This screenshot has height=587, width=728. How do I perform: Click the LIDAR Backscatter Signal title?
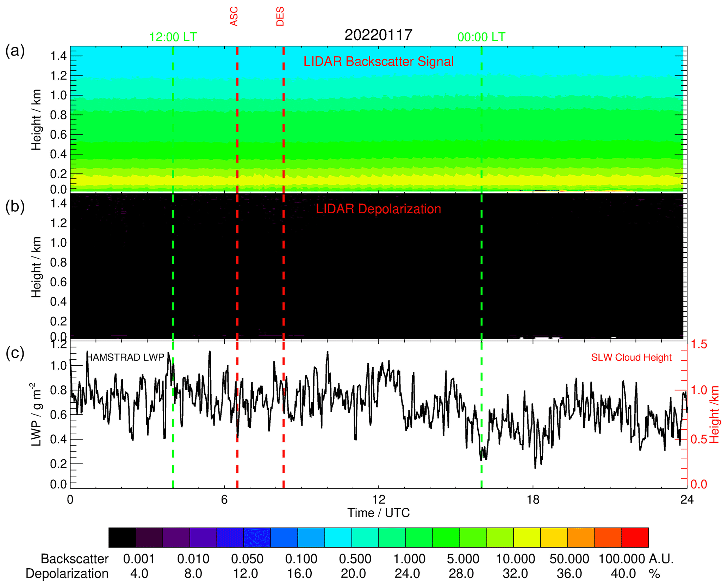click(378, 62)
